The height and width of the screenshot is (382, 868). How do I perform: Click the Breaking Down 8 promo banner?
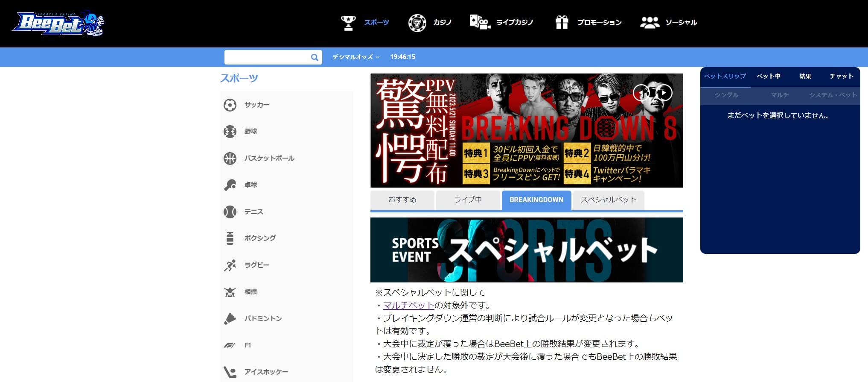(527, 130)
